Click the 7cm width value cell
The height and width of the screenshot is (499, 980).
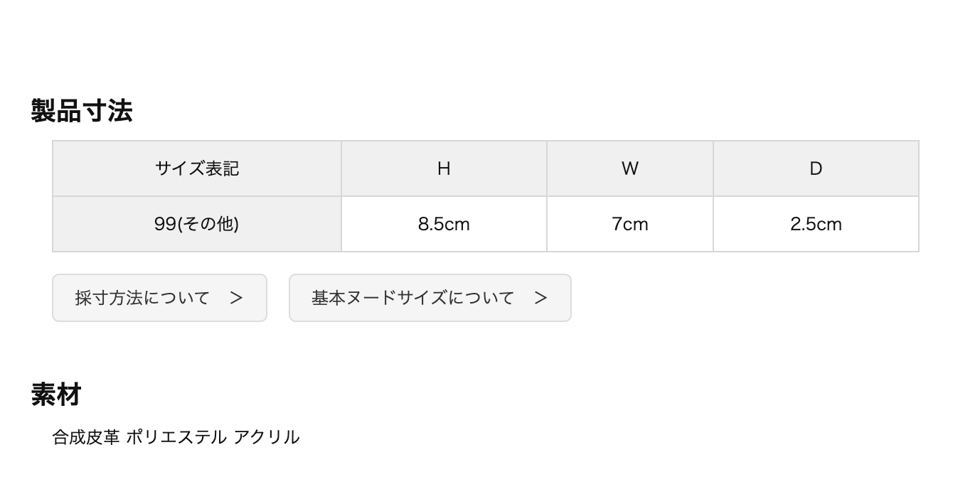630,224
